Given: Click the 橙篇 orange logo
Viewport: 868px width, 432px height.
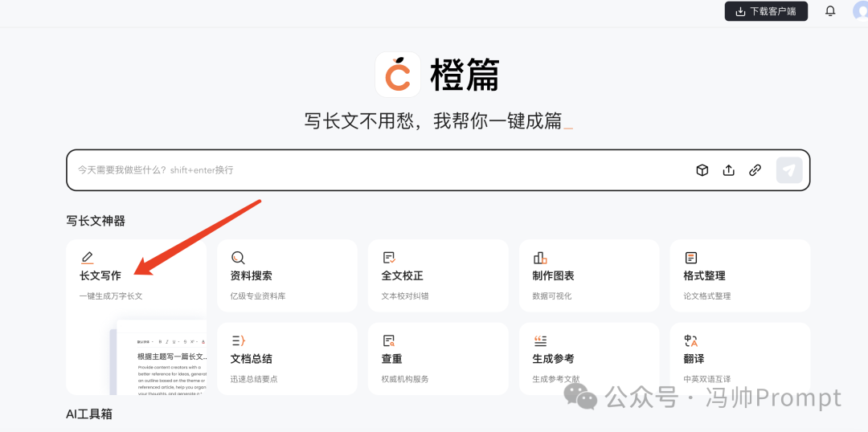Looking at the screenshot, I should (x=398, y=75).
